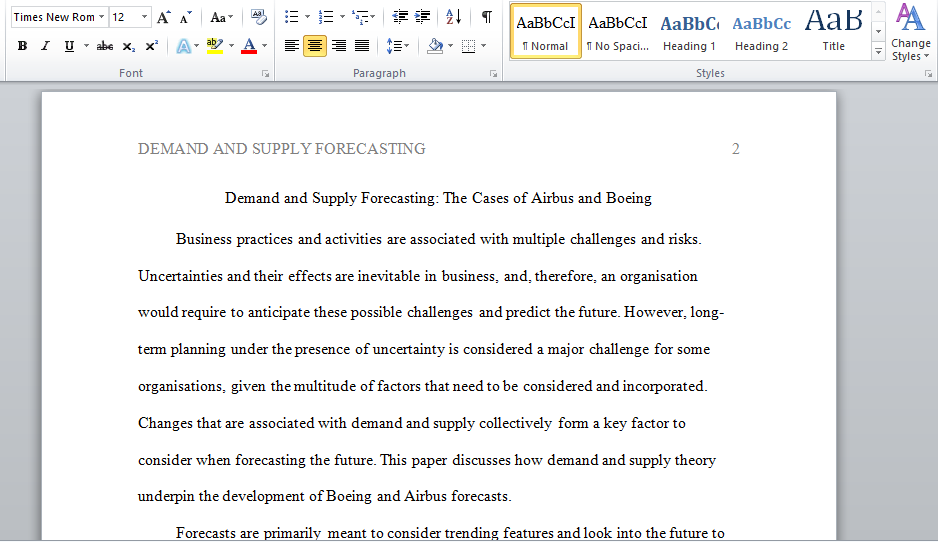Screen dimensions: 938x542
Task: Expand the text effects dropdown arrow
Action: pos(196,46)
